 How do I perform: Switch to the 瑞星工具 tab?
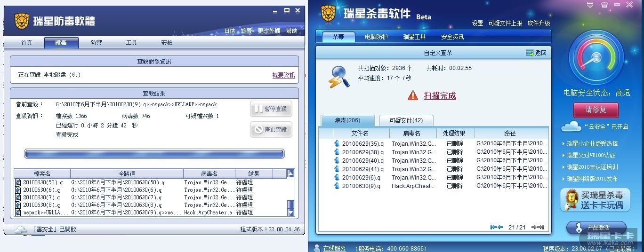pos(414,37)
